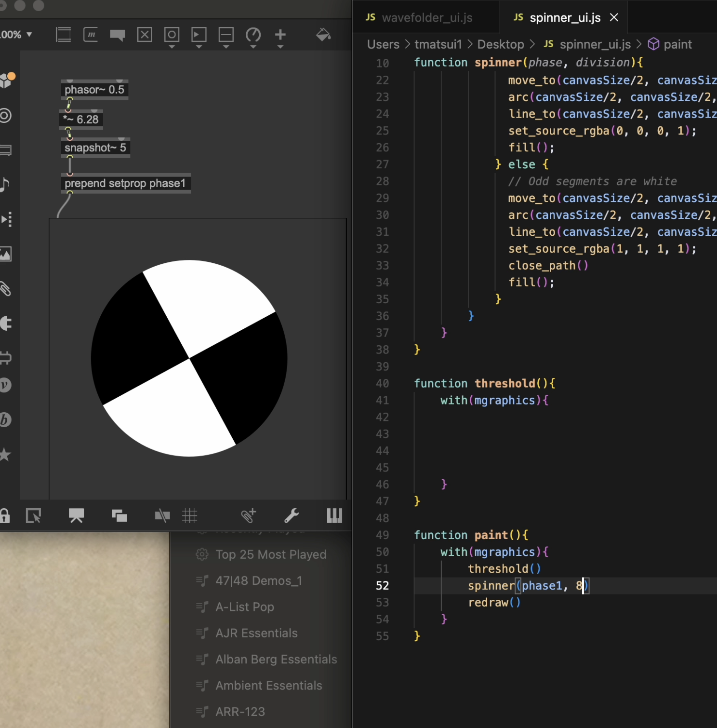Expand the dial slider objects dropdown
Viewport: 717px width, 728px height.
pyautogui.click(x=253, y=37)
